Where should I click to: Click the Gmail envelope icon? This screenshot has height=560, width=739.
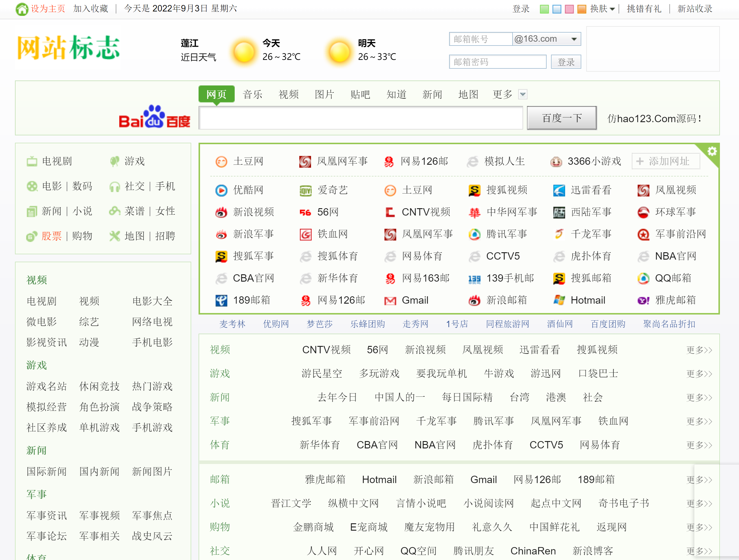tap(390, 300)
